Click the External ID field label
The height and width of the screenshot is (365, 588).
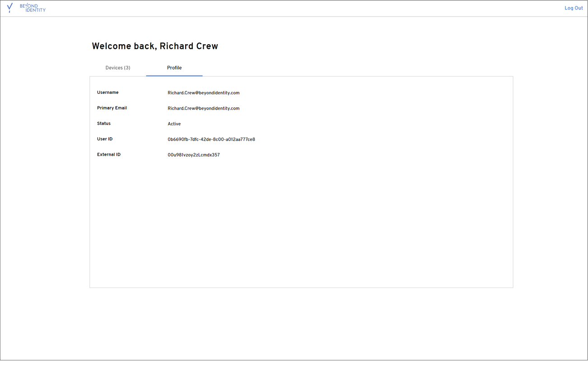108,154
